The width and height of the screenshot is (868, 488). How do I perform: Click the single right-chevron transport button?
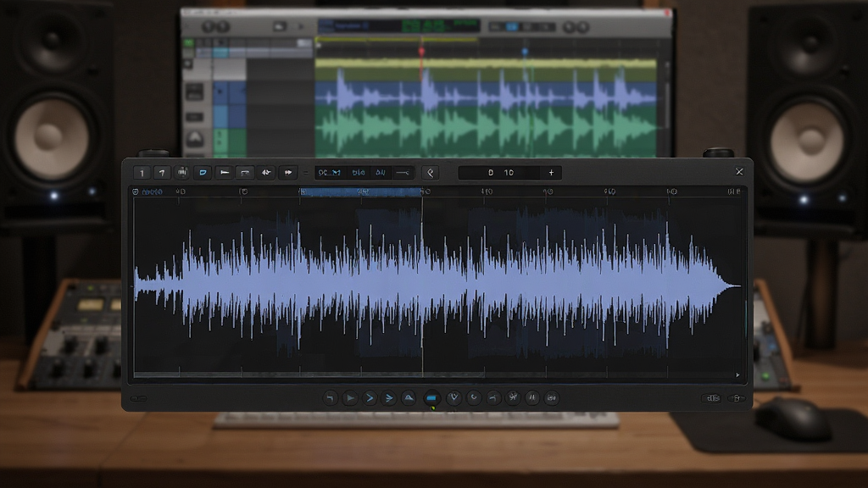coord(370,398)
